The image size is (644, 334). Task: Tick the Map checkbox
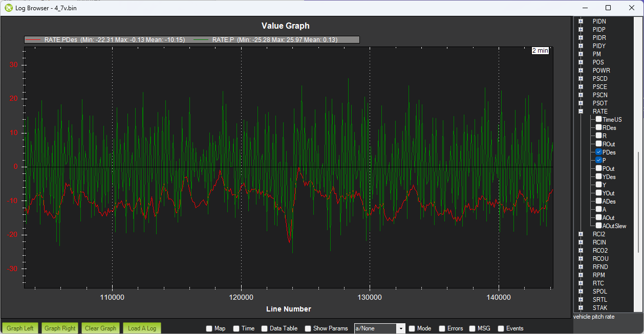tap(209, 328)
